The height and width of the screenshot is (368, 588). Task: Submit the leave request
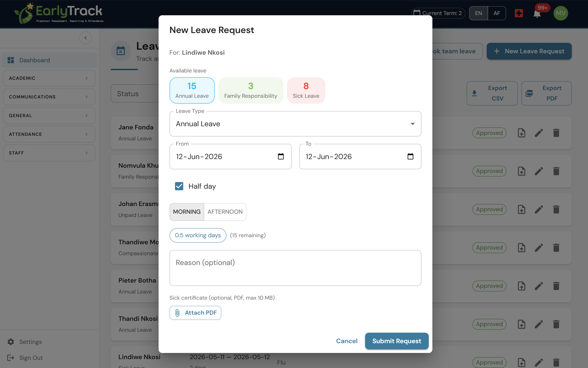(x=397, y=341)
